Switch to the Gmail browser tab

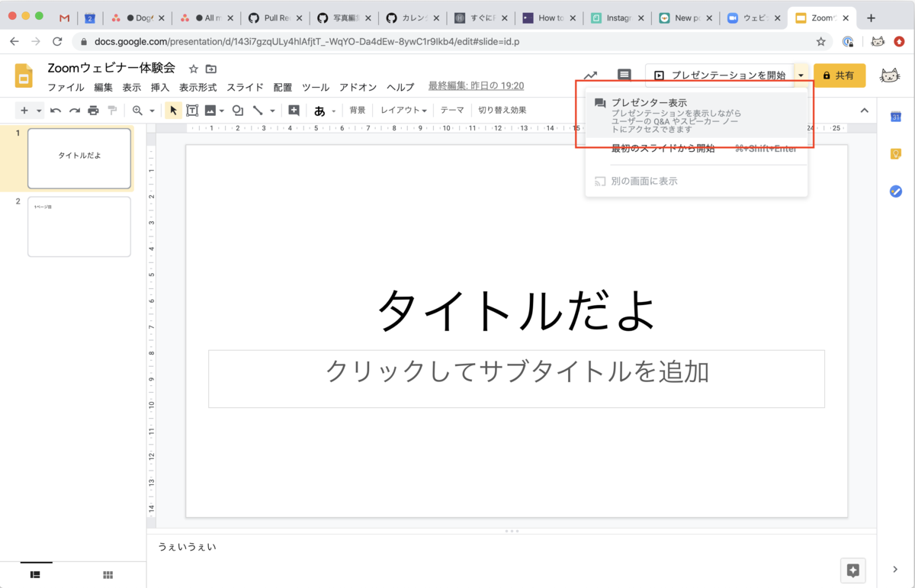coord(65,18)
